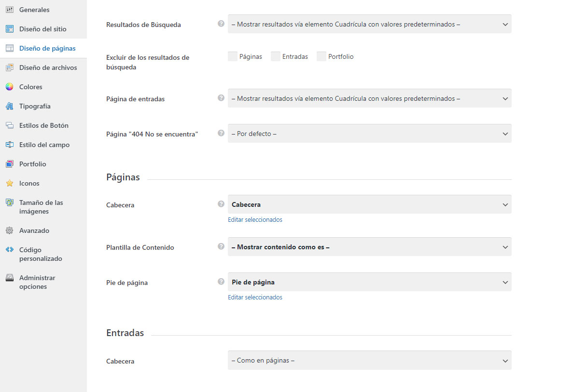Click Editar seleccionados link under Cabecera
Screen dimensions: 572x392
pyautogui.click(x=255, y=220)
